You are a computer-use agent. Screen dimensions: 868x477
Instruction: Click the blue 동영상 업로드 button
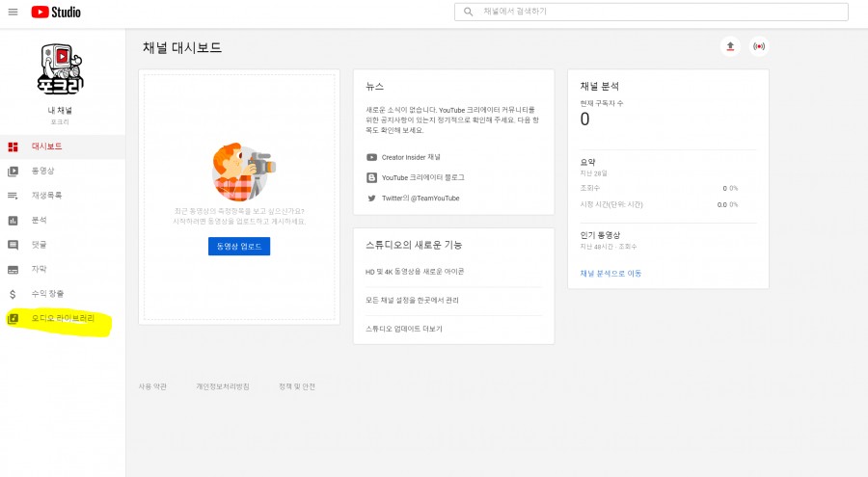pyautogui.click(x=239, y=247)
